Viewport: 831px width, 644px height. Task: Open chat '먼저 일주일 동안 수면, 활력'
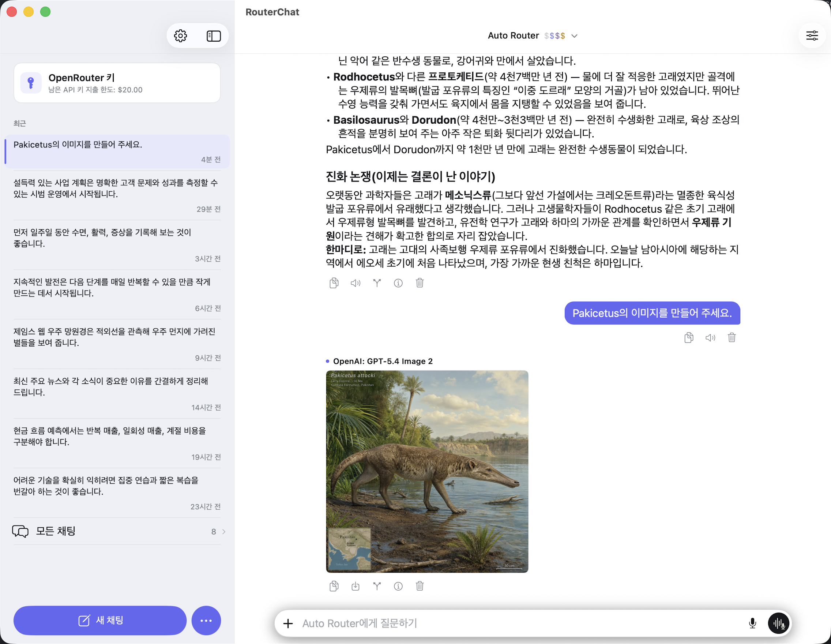click(x=117, y=244)
